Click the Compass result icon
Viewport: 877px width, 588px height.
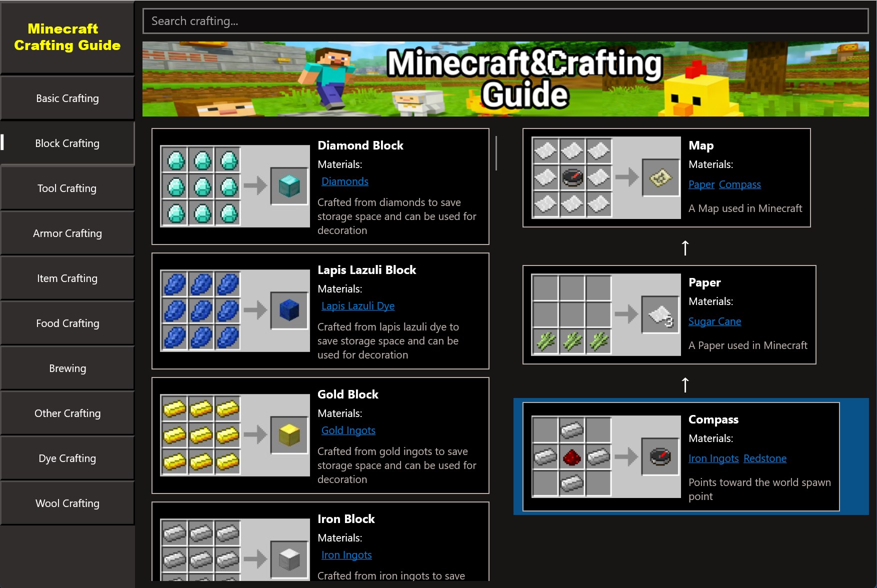tap(660, 456)
